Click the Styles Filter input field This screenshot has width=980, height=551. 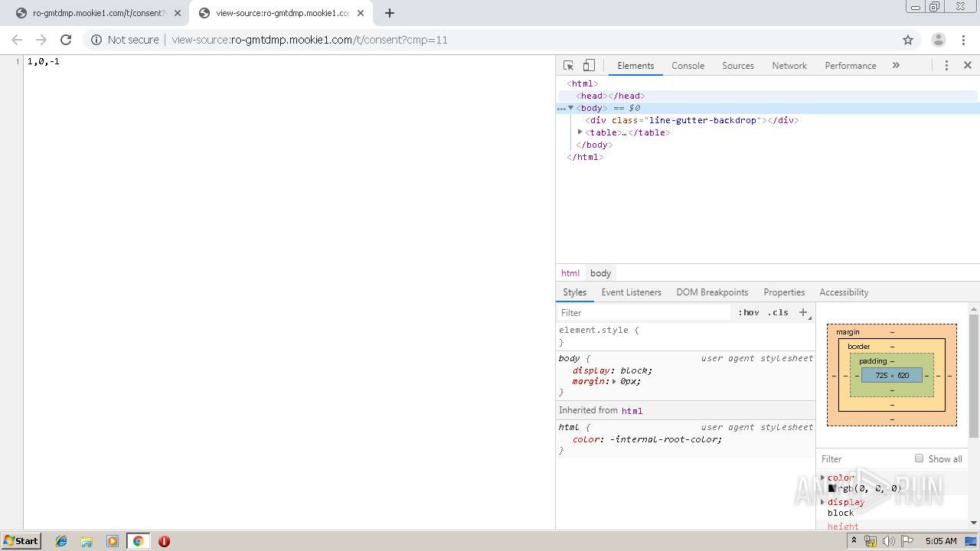click(645, 312)
